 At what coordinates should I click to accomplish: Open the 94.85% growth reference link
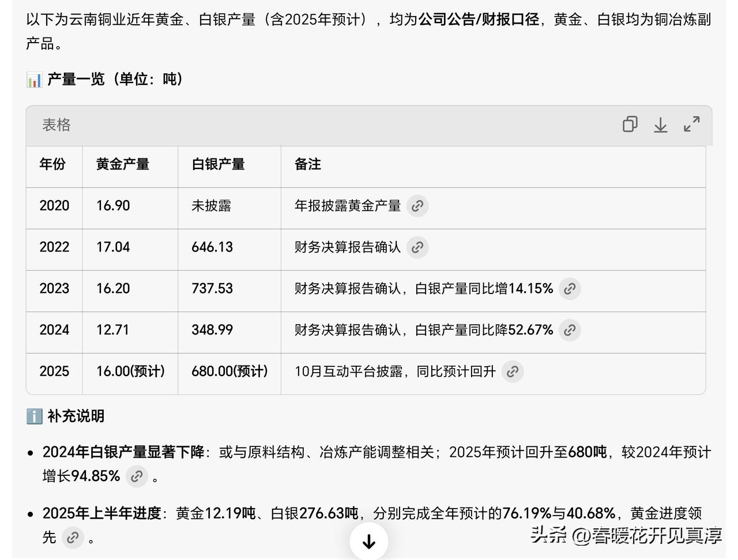pos(137,476)
